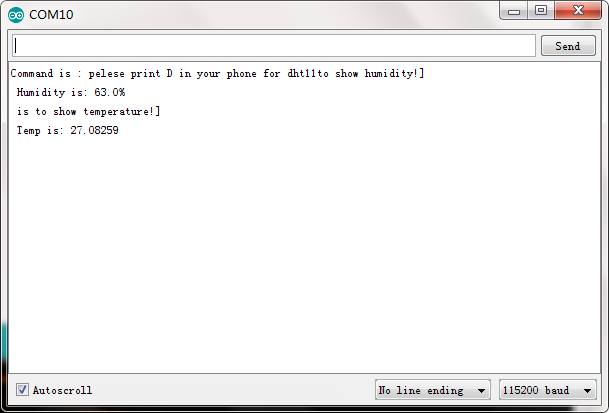Open the 115200 baud rate dropdown
609x413 pixels.
[548, 390]
